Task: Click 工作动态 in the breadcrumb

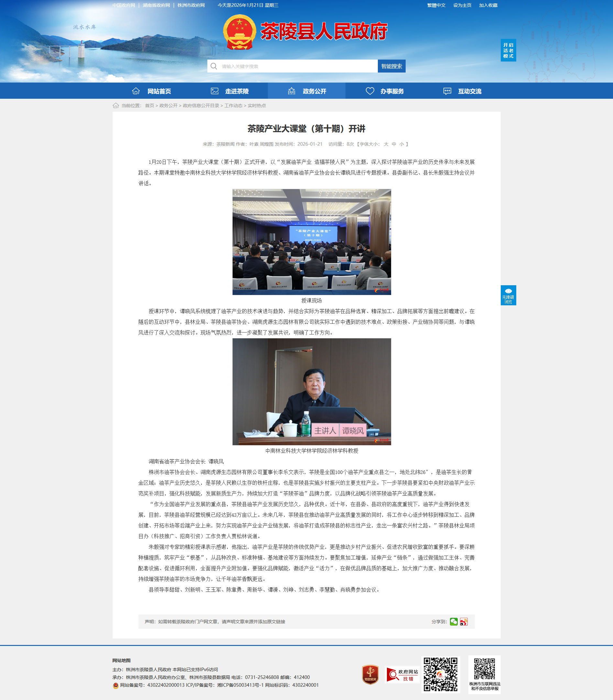Action: click(233, 106)
